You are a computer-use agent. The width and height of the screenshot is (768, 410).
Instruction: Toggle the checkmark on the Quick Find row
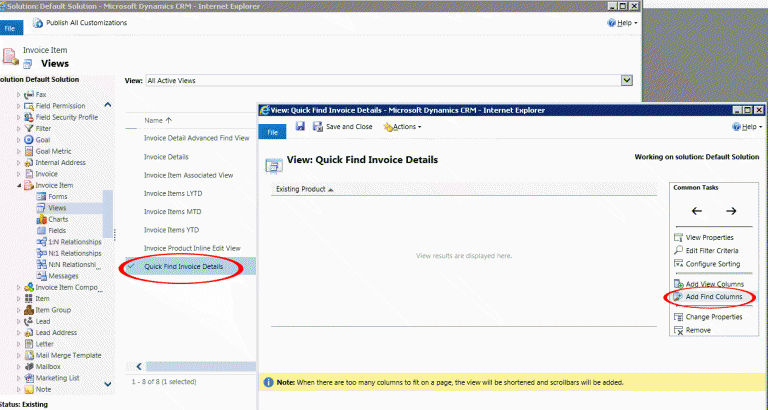[x=131, y=266]
